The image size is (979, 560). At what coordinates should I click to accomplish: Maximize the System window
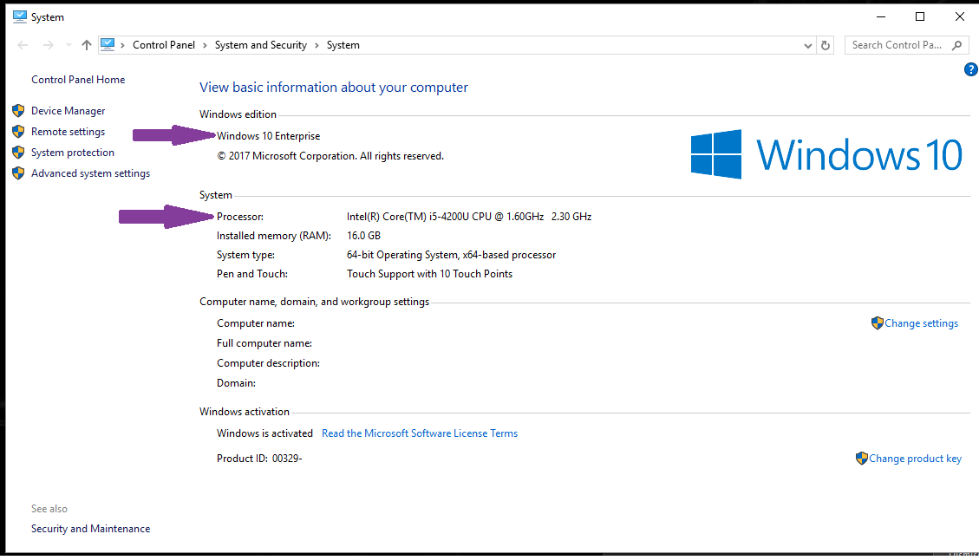coord(920,16)
